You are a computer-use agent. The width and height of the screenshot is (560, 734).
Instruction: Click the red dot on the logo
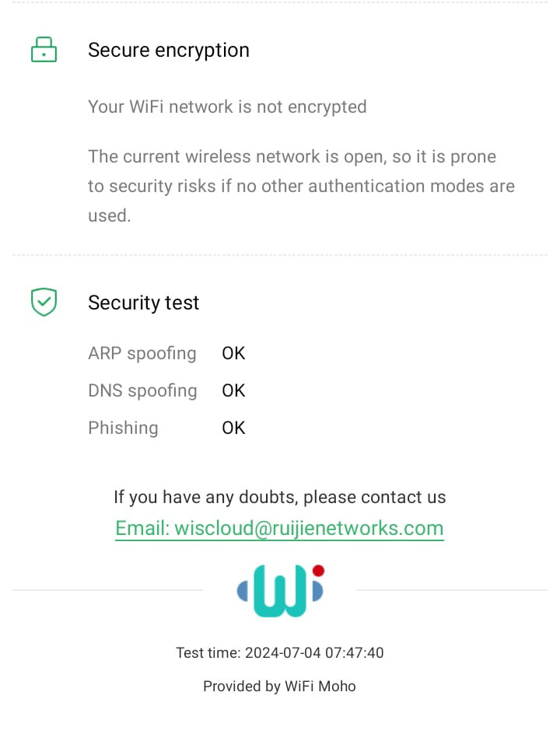(318, 571)
